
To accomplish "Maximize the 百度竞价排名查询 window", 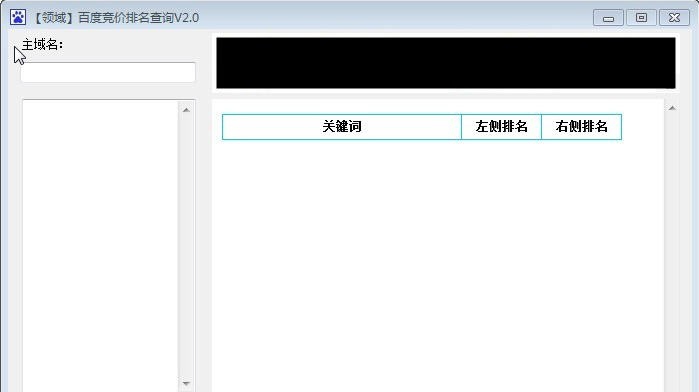I will tap(641, 17).
